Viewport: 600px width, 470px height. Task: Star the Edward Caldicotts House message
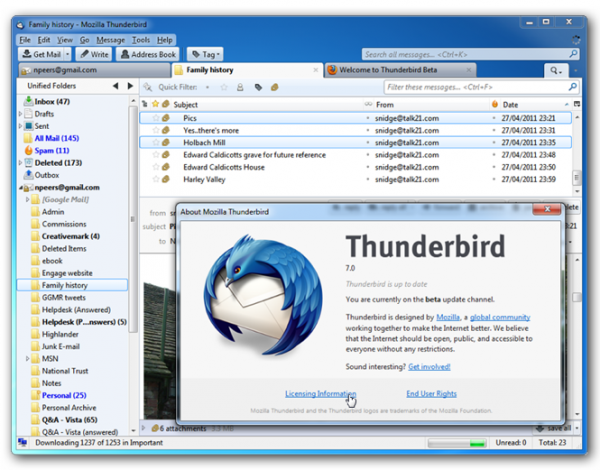(x=156, y=167)
